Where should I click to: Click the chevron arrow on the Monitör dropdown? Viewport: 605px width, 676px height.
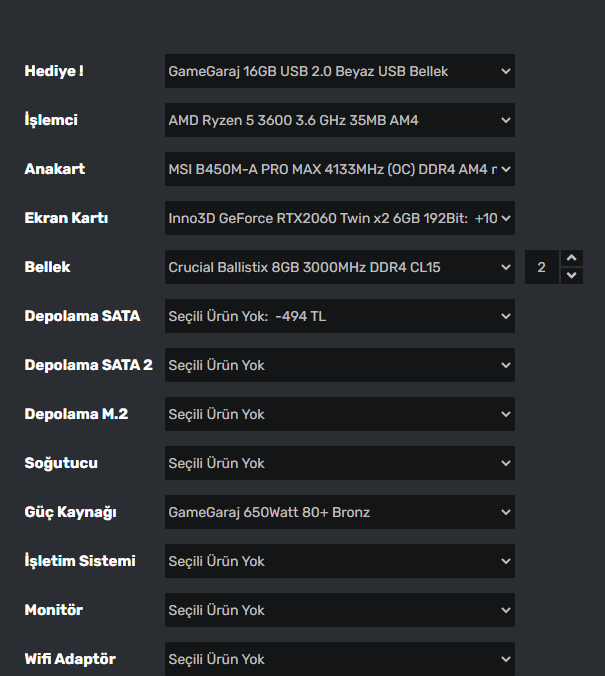(x=505, y=610)
